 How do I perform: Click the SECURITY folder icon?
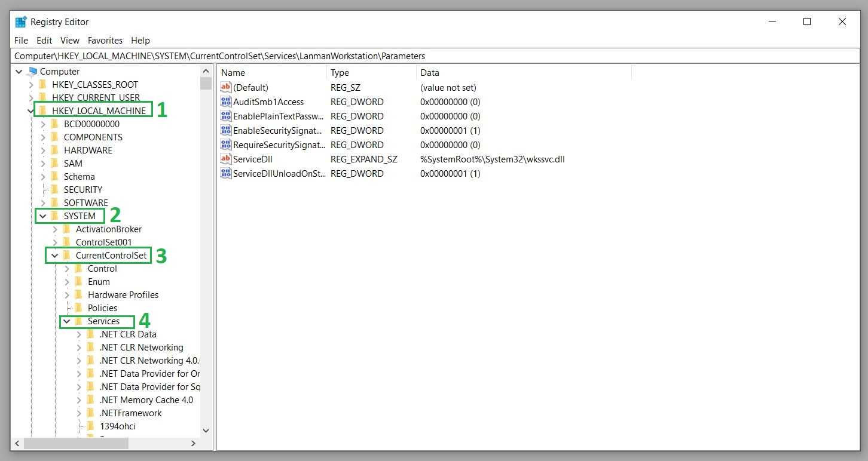point(55,190)
